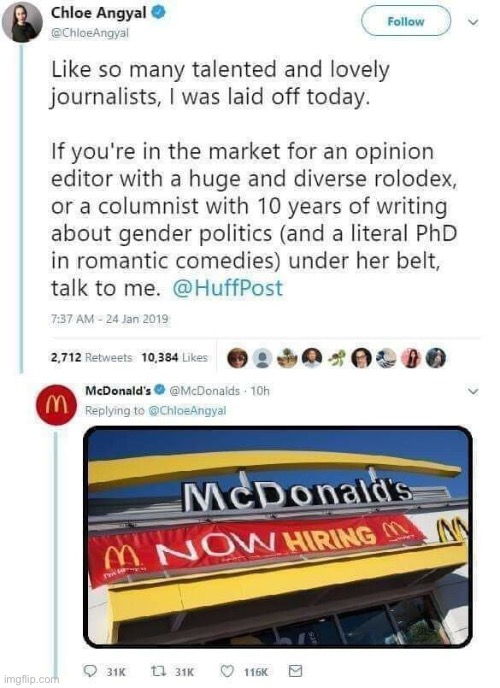
Task: Click Chloe Angyal's profile avatar
Action: coord(22,22)
